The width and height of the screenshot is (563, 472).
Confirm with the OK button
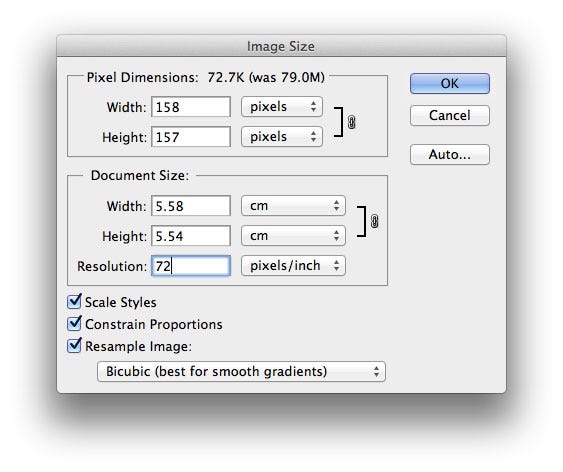click(x=450, y=83)
